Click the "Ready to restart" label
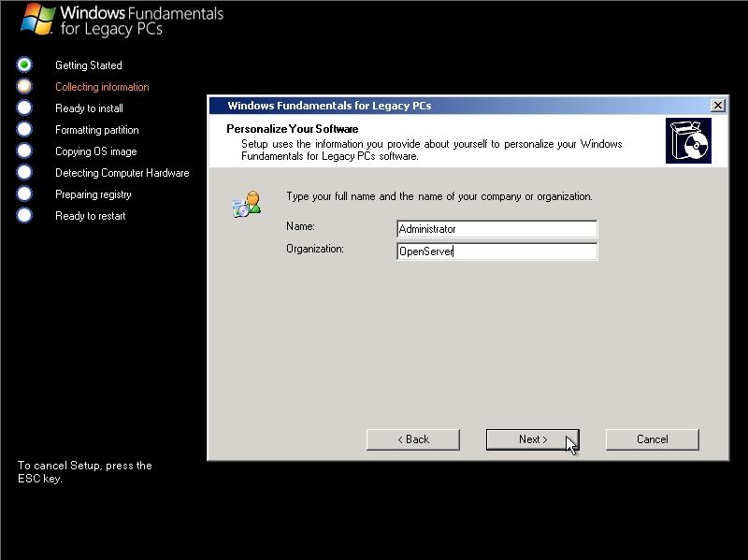Viewport: 748px width, 560px height. click(90, 216)
